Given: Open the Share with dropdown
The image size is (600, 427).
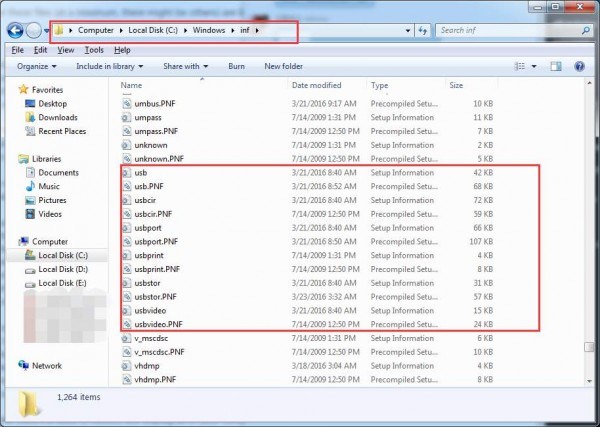Looking at the screenshot, I should pyautogui.click(x=186, y=66).
